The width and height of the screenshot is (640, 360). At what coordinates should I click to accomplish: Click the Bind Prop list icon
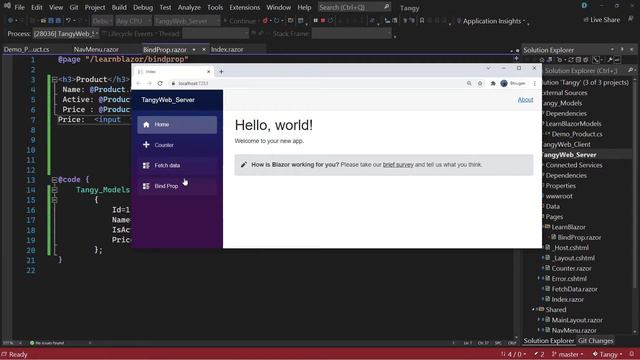146,186
